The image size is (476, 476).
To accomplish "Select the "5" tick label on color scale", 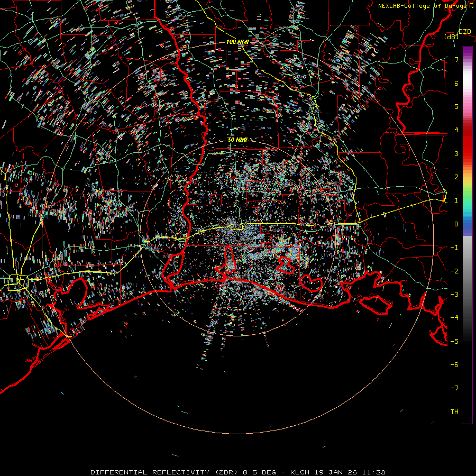I will tap(456, 106).
